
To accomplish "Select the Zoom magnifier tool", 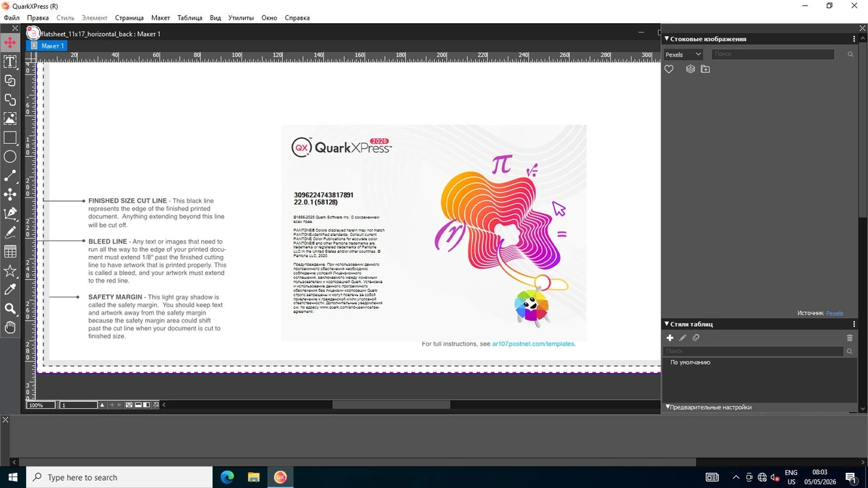I will coord(10,309).
